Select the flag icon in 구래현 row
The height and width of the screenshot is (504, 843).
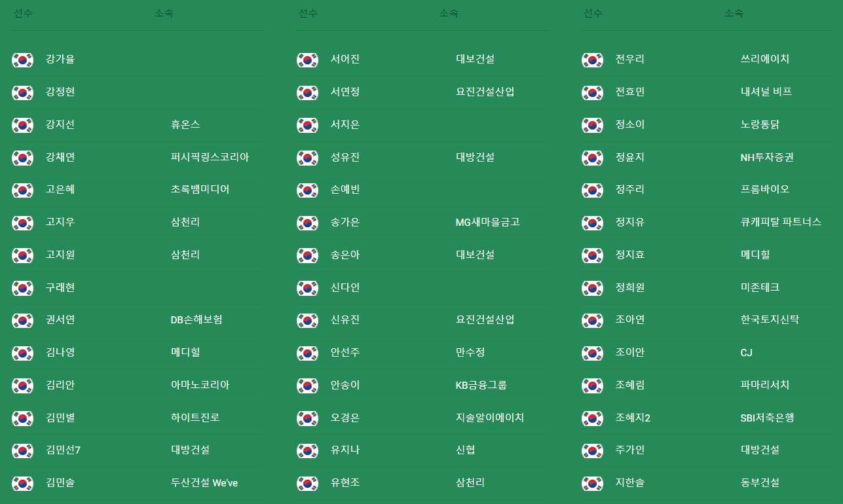(22, 288)
